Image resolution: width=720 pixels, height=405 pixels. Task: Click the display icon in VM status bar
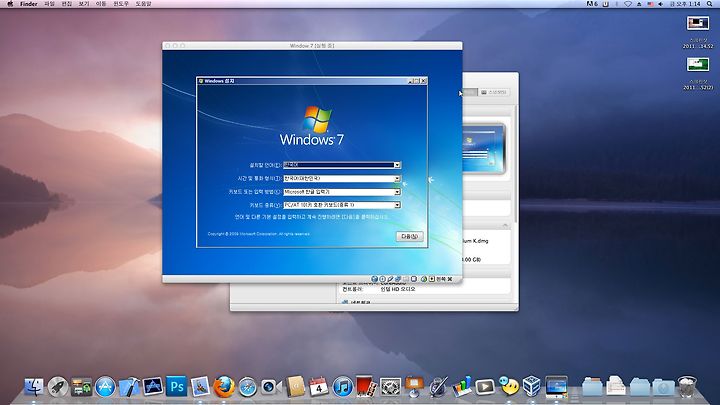(414, 279)
